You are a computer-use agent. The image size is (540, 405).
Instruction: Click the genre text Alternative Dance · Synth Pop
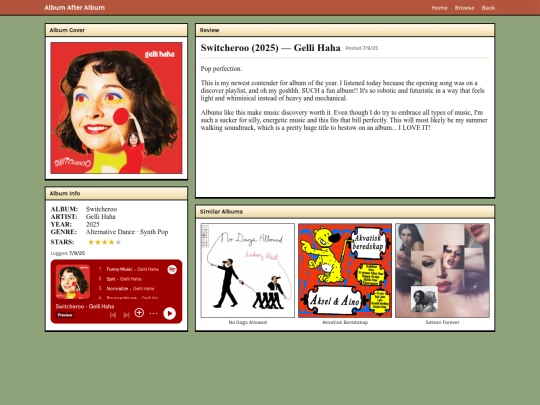127,232
